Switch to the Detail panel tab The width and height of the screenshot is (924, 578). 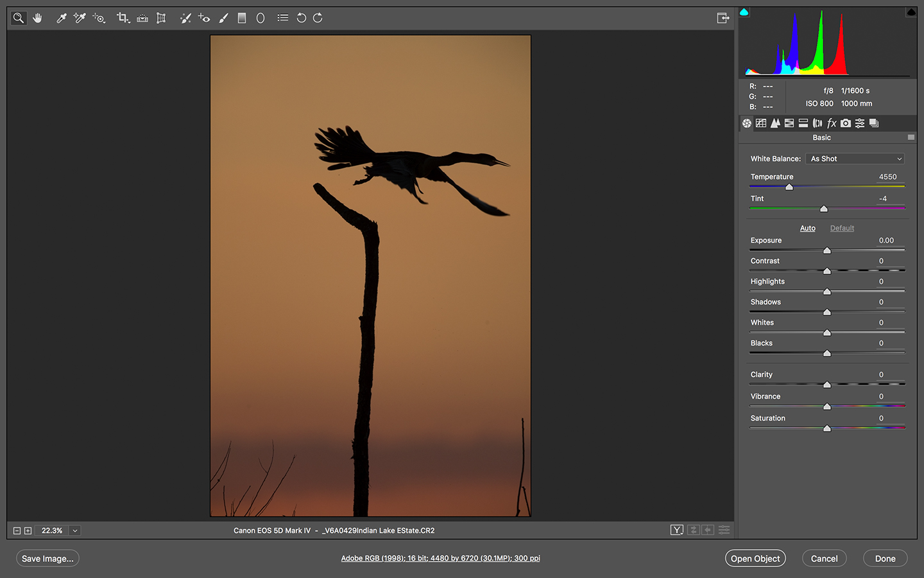tap(775, 123)
